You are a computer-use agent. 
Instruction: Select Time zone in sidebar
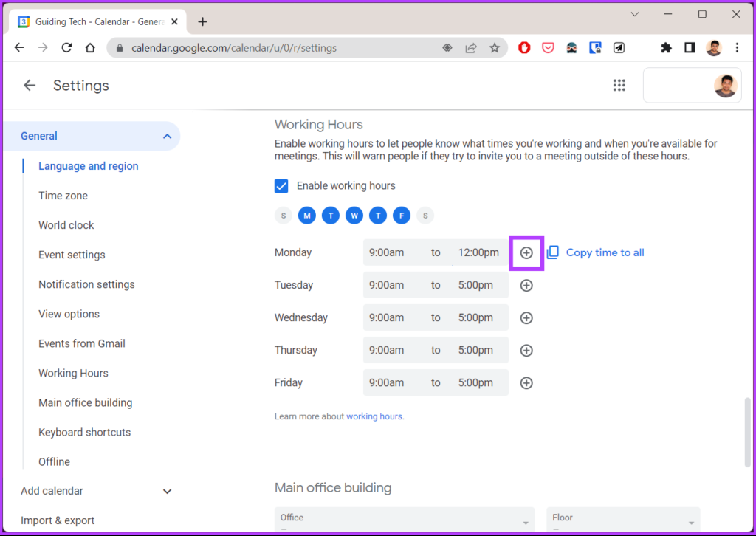click(x=63, y=196)
